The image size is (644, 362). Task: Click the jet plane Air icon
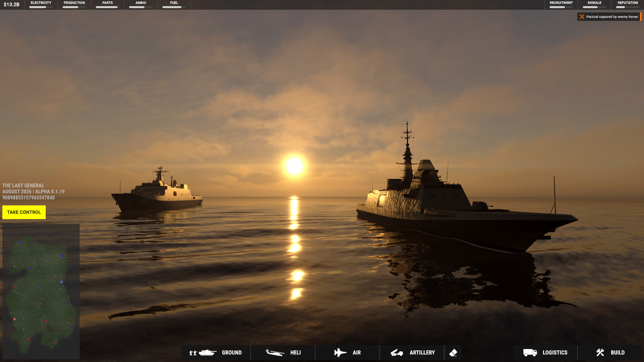click(340, 353)
